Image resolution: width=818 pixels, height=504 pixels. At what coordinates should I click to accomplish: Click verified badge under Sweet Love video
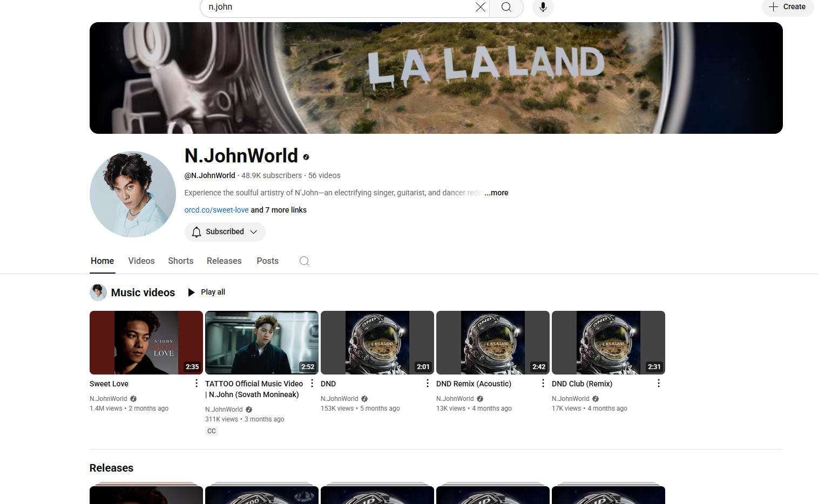tap(133, 399)
